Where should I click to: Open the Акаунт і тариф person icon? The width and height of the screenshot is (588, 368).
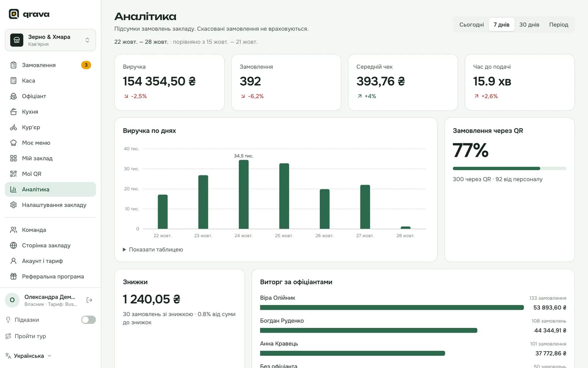[14, 261]
